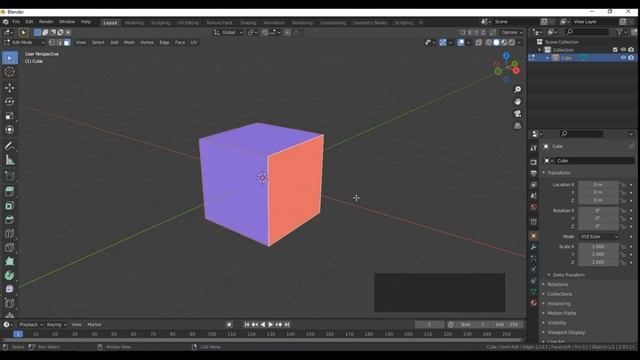Viewport: 640px width, 360px height.
Task: Select the Extrude Region tool
Action: pos(10,191)
